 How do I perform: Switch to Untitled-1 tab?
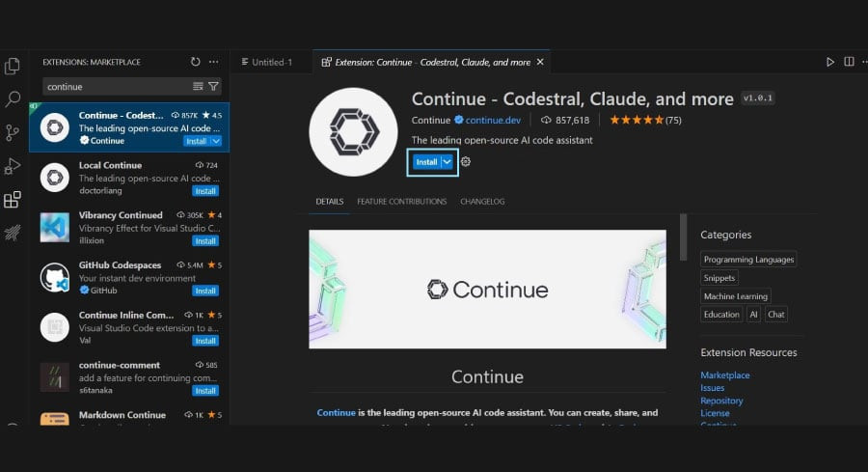coord(267,62)
